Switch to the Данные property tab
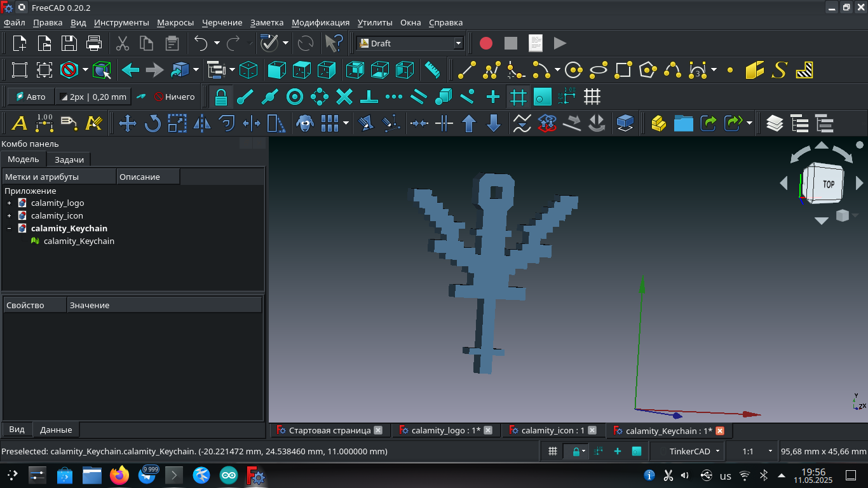The image size is (868, 488). pos(56,430)
